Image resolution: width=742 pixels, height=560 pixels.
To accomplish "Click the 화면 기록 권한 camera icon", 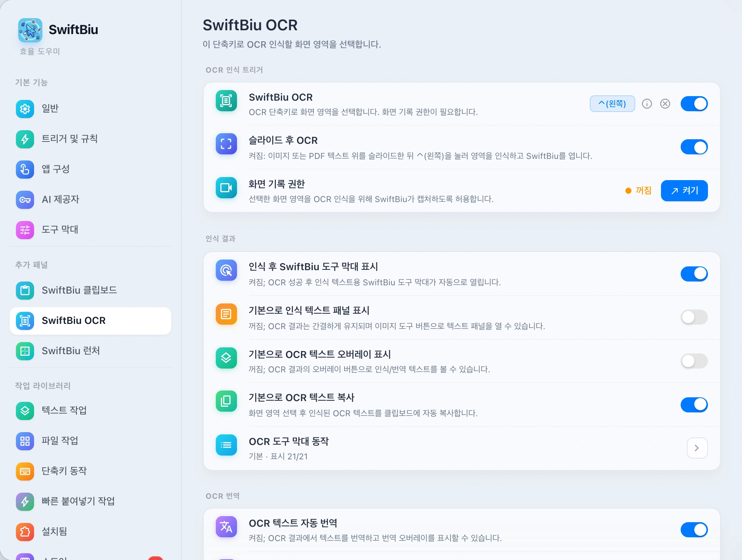I will click(226, 188).
